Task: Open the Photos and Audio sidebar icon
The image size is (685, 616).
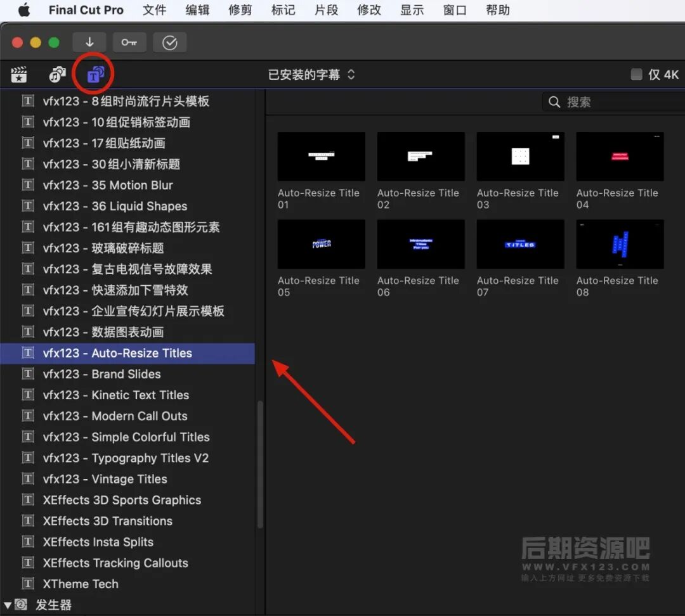Action: [57, 74]
